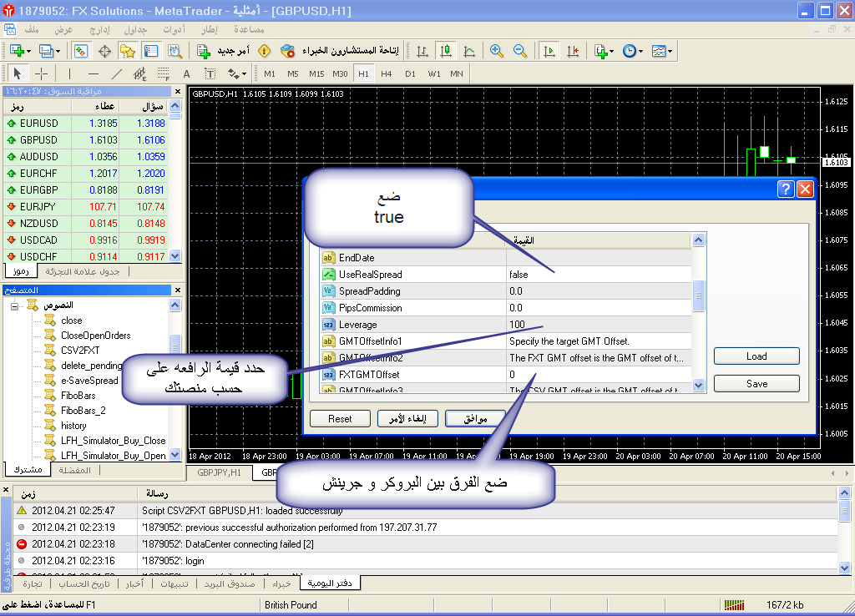Close the Market Watch panel
The image size is (855, 616).
pyautogui.click(x=177, y=91)
